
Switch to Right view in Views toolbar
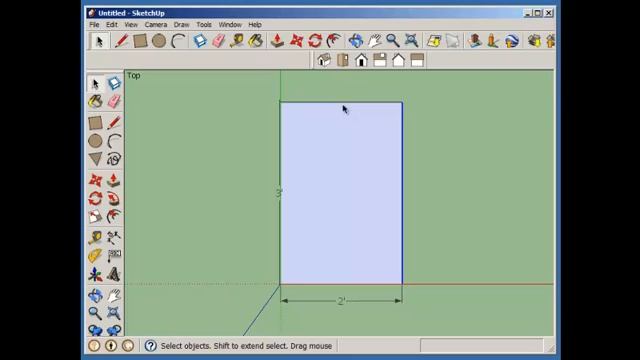(x=380, y=60)
